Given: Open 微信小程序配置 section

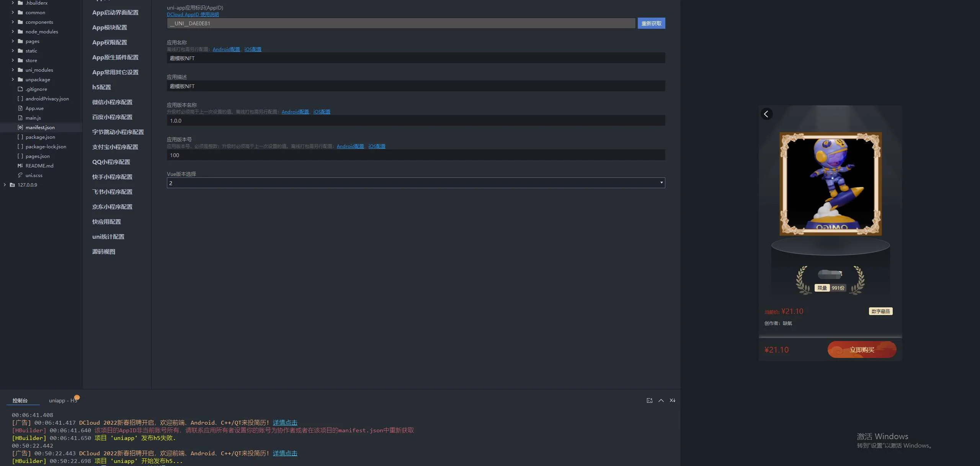Looking at the screenshot, I should [112, 102].
